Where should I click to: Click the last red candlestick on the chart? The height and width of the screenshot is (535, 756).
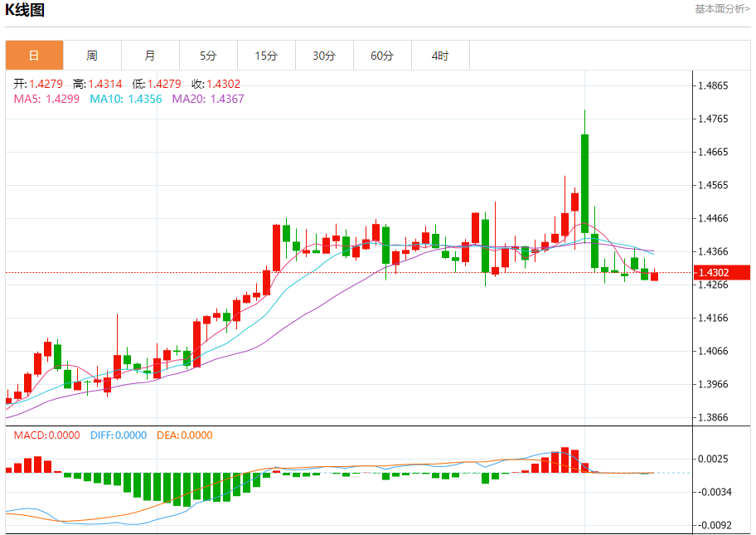pyautogui.click(x=654, y=276)
